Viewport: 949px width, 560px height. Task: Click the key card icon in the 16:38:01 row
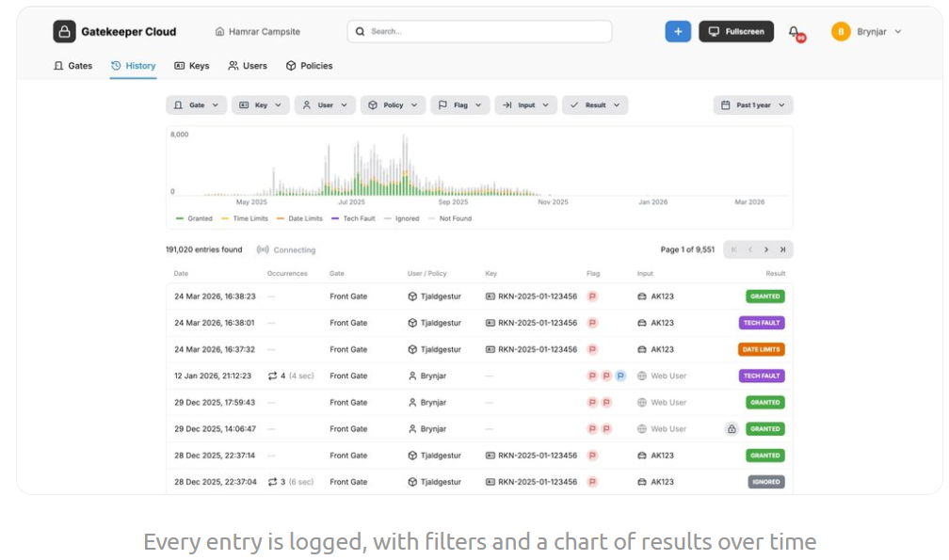point(491,323)
